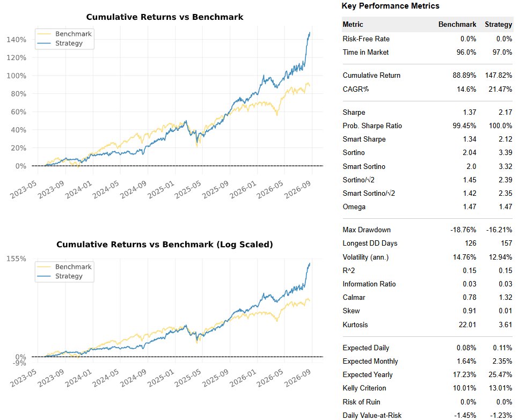
Task: Select Strategy legend entry in top chart
Action: (x=60, y=43)
